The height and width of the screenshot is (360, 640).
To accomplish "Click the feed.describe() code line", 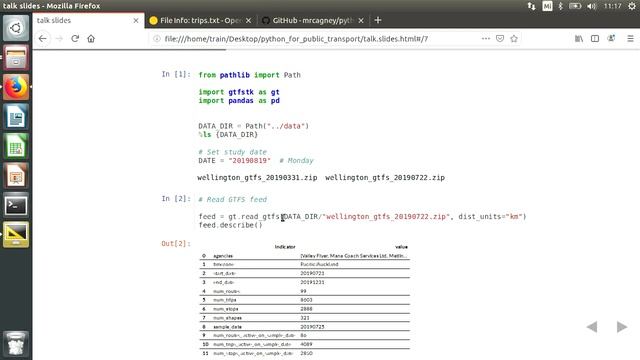I will click(x=231, y=225).
